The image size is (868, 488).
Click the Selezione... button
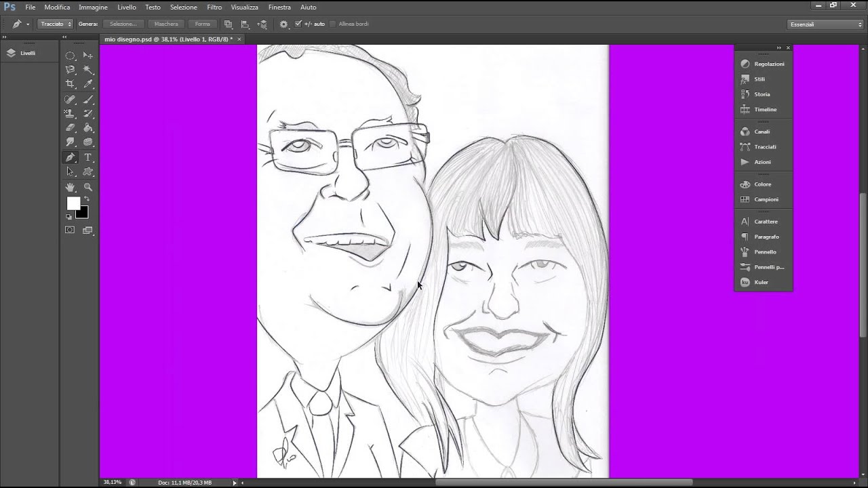tap(123, 24)
